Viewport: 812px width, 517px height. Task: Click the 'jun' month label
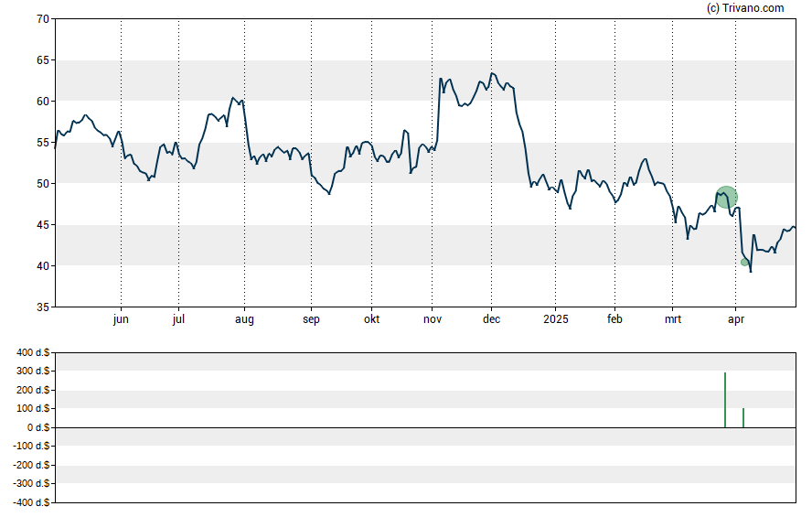point(121,319)
